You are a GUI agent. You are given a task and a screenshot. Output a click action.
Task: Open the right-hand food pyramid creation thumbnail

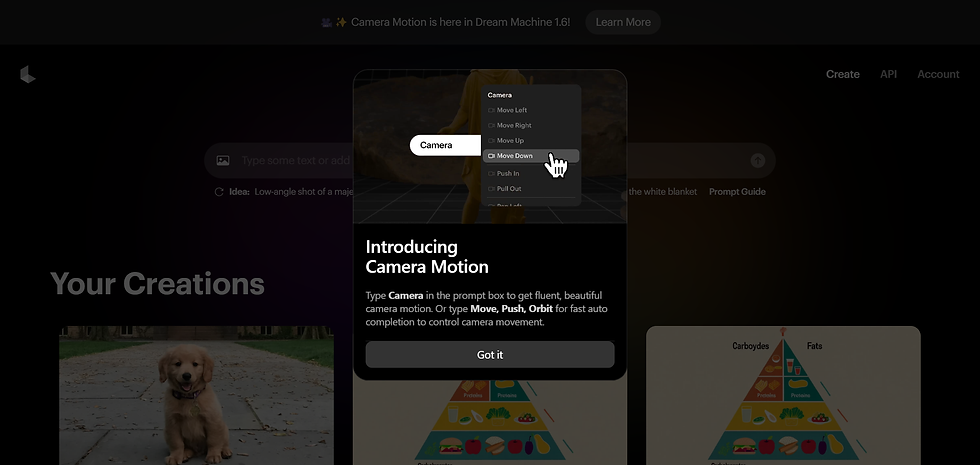point(783,395)
